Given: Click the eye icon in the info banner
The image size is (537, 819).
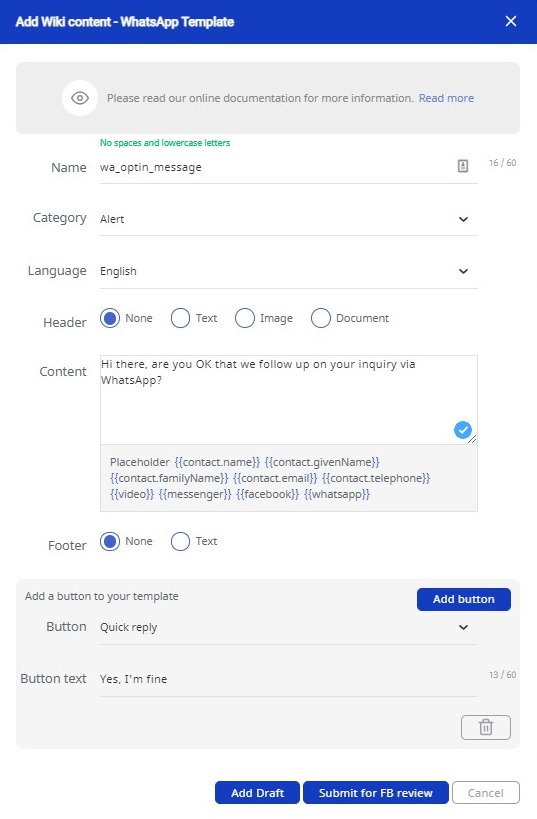Looking at the screenshot, I should 80,98.
